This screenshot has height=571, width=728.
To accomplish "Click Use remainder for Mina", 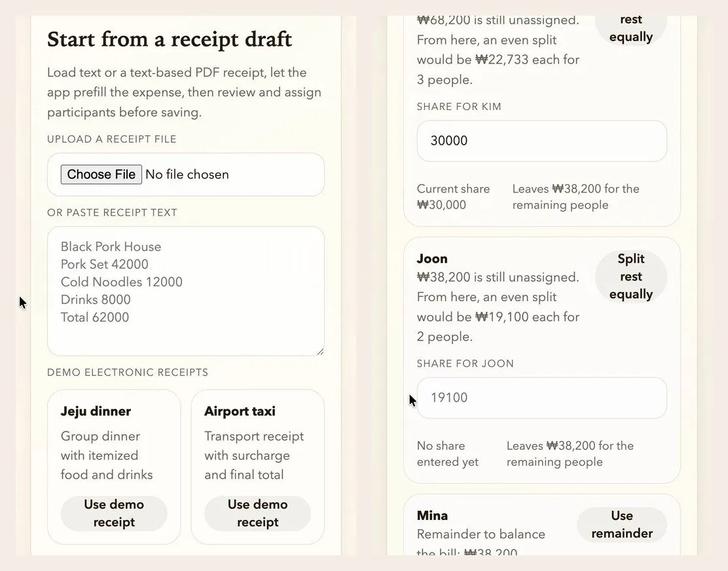I will (622, 525).
